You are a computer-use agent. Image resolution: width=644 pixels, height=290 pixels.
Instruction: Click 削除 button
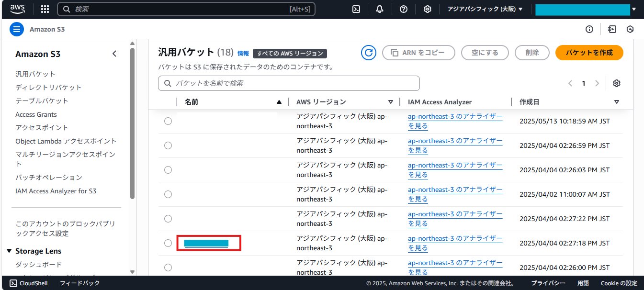tap(532, 53)
